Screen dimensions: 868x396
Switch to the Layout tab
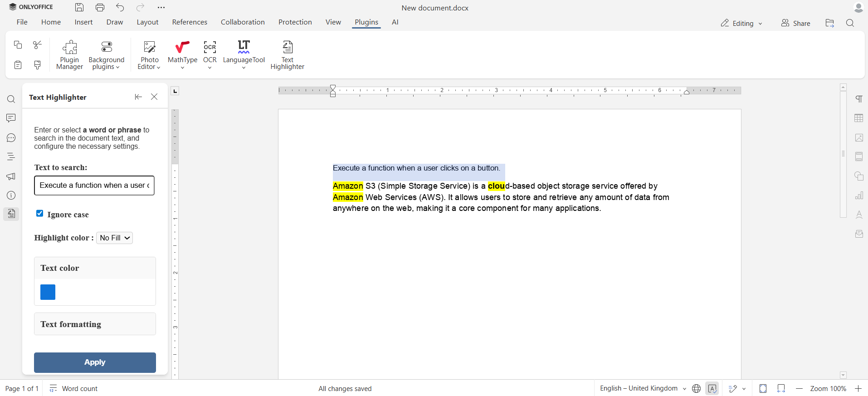(147, 22)
